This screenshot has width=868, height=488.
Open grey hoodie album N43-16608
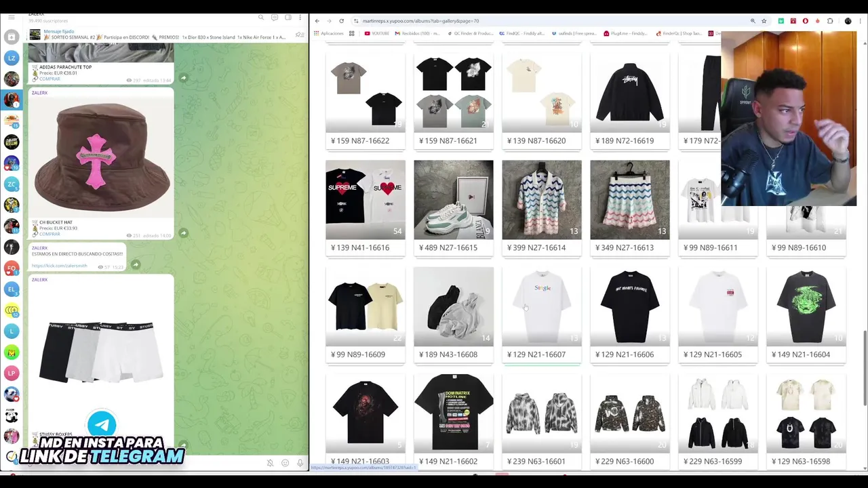[454, 306]
